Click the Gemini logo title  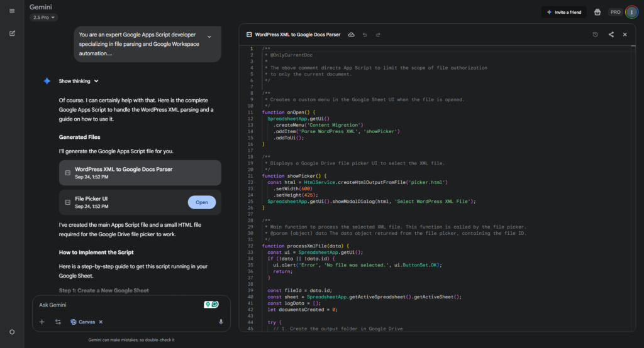[x=41, y=7]
